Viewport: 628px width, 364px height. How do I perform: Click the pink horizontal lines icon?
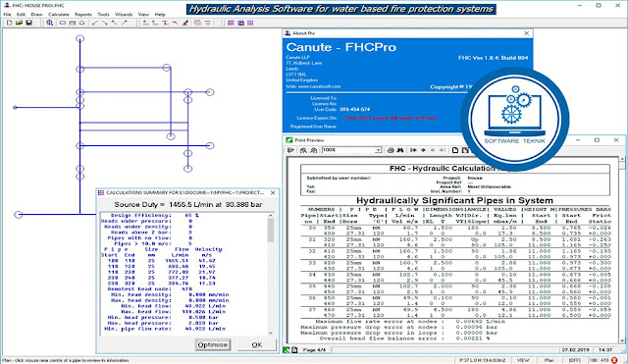point(207,23)
